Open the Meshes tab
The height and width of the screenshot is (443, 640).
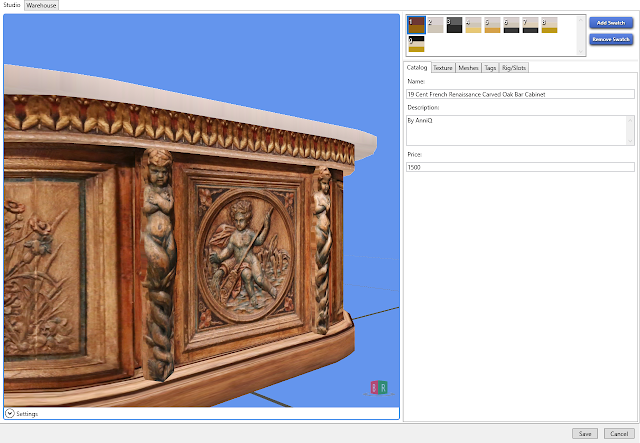tap(468, 68)
